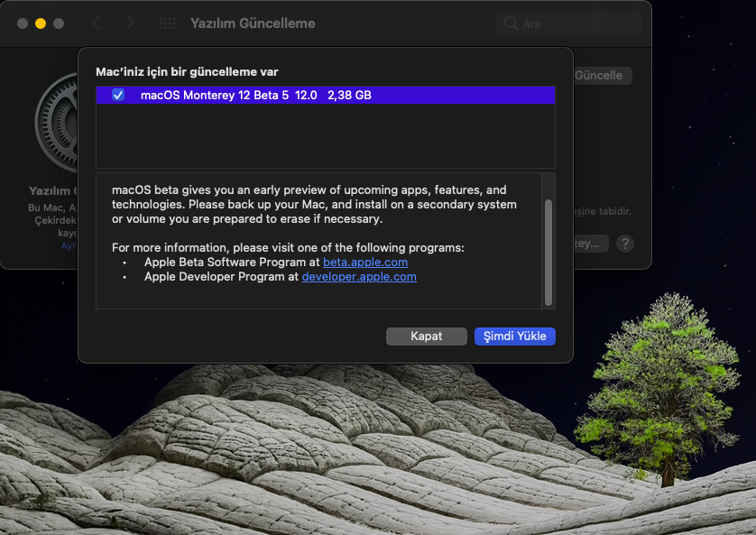This screenshot has height=535, width=756.
Task: Minimize the window with the yellow button
Action: pyautogui.click(x=41, y=23)
